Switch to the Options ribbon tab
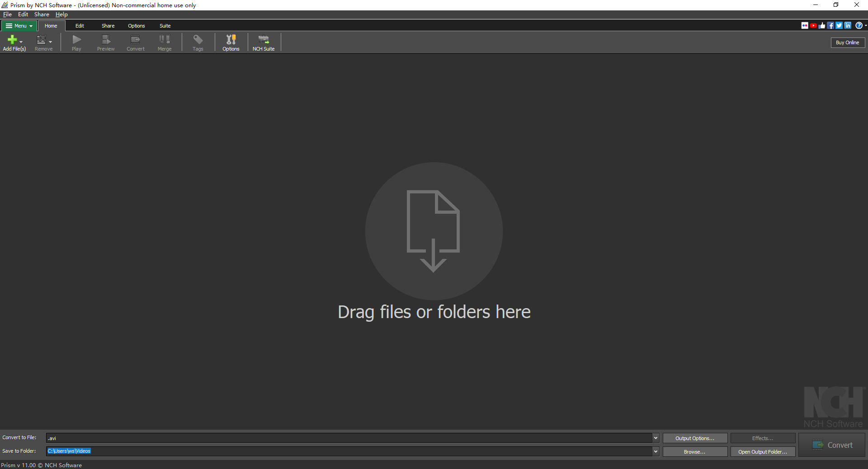 pos(137,26)
